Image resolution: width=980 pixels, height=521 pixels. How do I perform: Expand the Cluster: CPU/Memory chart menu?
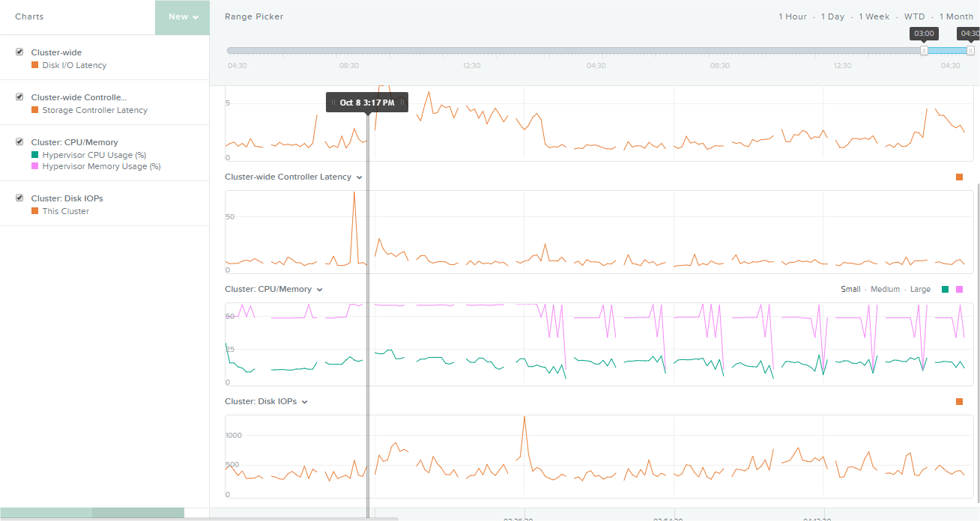point(320,290)
